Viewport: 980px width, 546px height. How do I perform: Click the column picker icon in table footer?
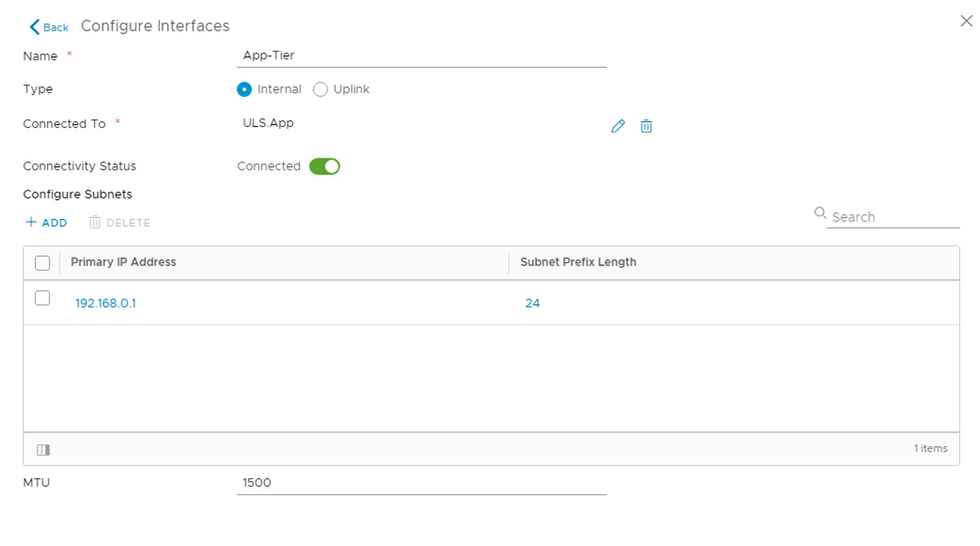(x=43, y=450)
